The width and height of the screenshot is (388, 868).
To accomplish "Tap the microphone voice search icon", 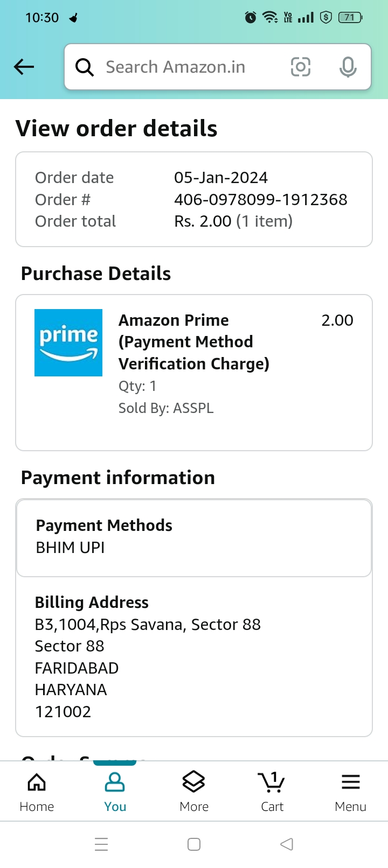I will [348, 67].
